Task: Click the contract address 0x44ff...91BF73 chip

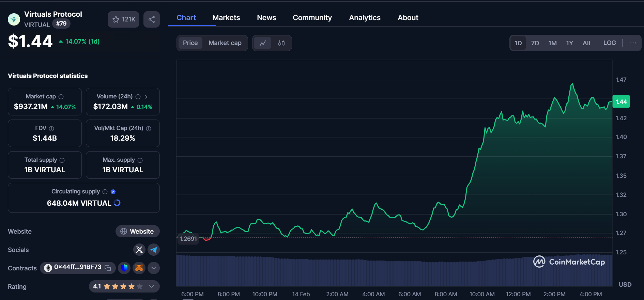Action: tap(78, 268)
